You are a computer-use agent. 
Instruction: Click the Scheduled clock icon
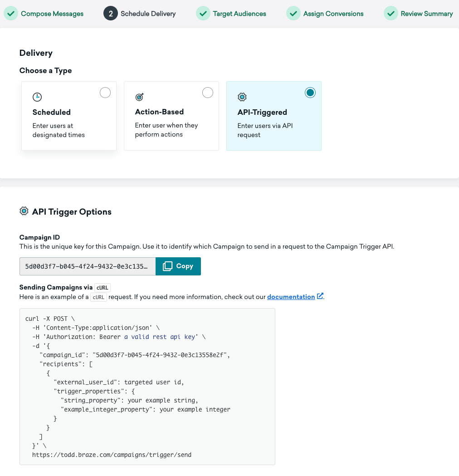[x=37, y=97]
